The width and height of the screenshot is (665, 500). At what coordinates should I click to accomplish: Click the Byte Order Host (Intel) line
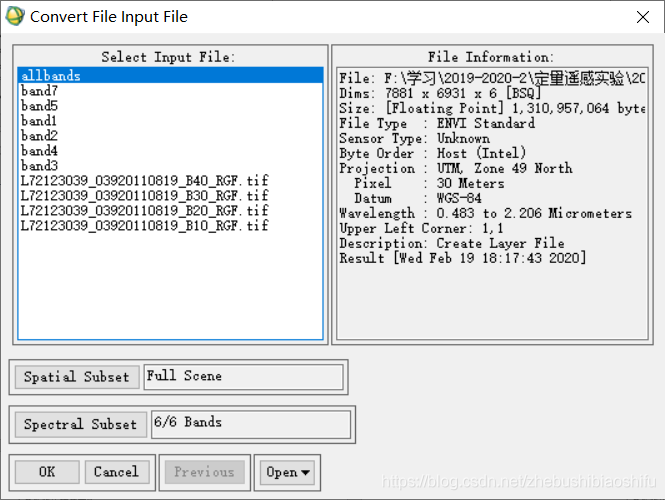[433, 154]
